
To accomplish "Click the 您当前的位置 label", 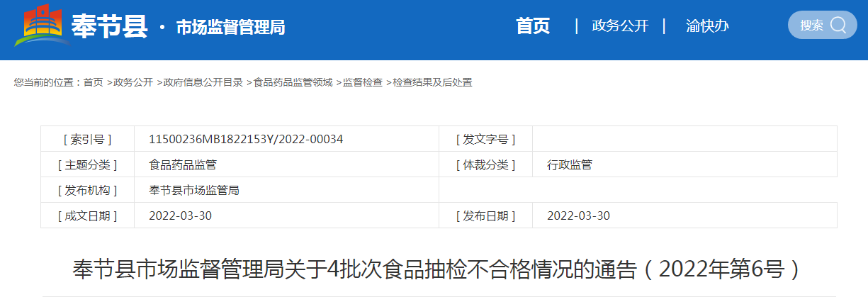I will coord(47,82).
